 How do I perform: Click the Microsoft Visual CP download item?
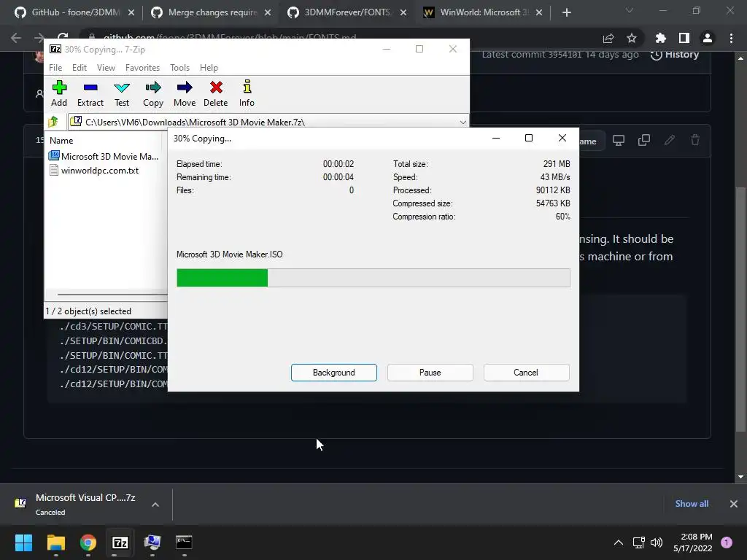point(85,505)
